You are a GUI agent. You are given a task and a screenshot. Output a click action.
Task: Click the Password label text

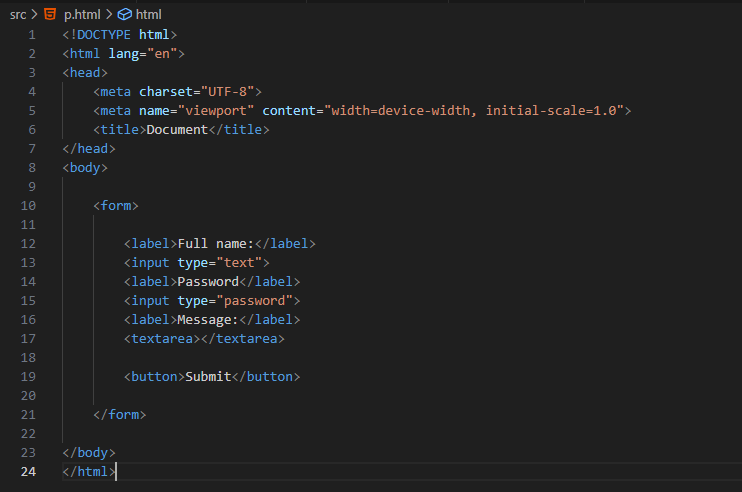click(x=208, y=281)
